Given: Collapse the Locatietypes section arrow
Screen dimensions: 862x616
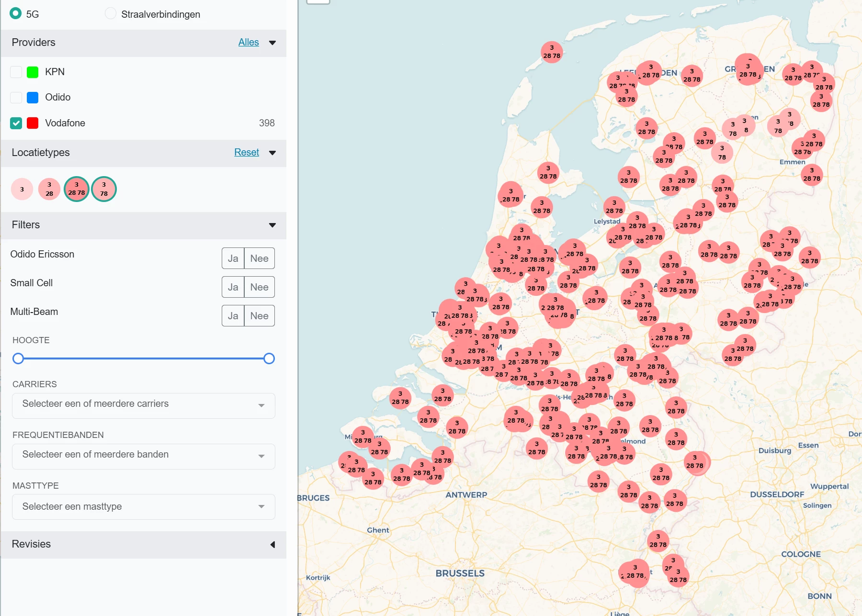Looking at the screenshot, I should click(272, 153).
